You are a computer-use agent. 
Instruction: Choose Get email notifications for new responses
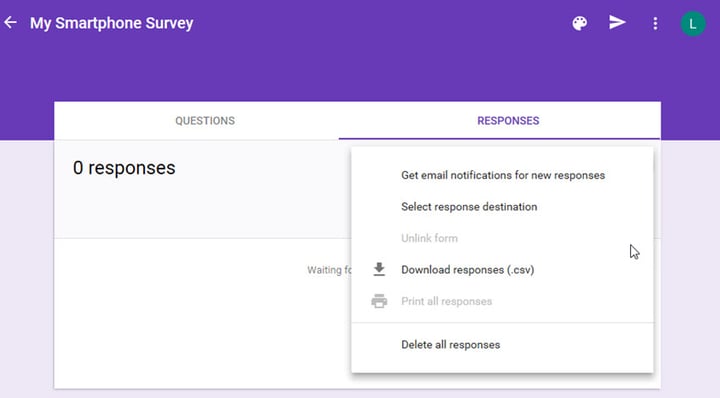502,175
